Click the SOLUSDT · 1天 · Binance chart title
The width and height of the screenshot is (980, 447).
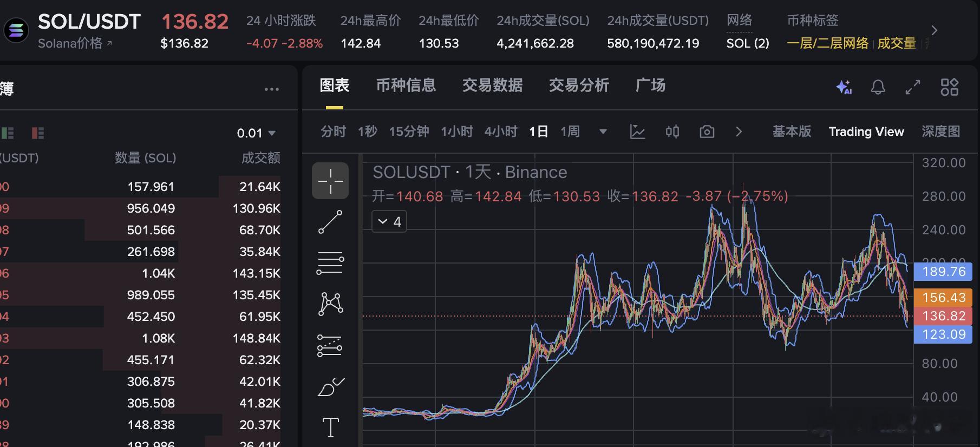pos(470,172)
